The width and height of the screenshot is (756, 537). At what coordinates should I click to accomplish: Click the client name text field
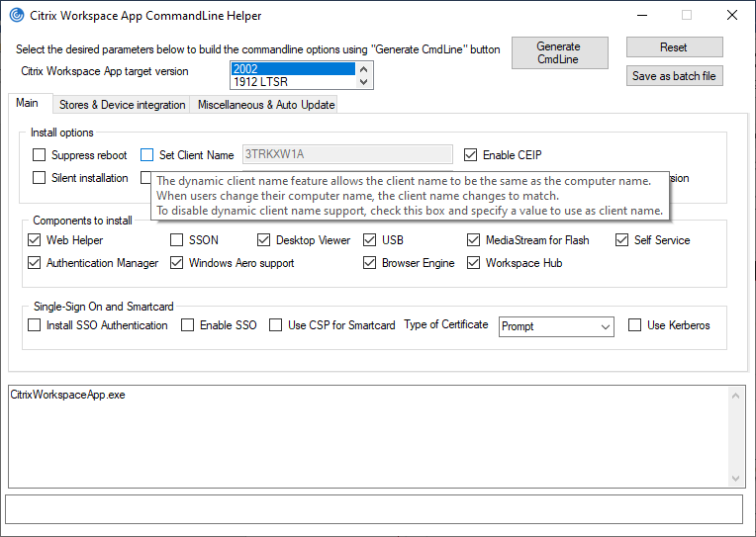(x=347, y=154)
